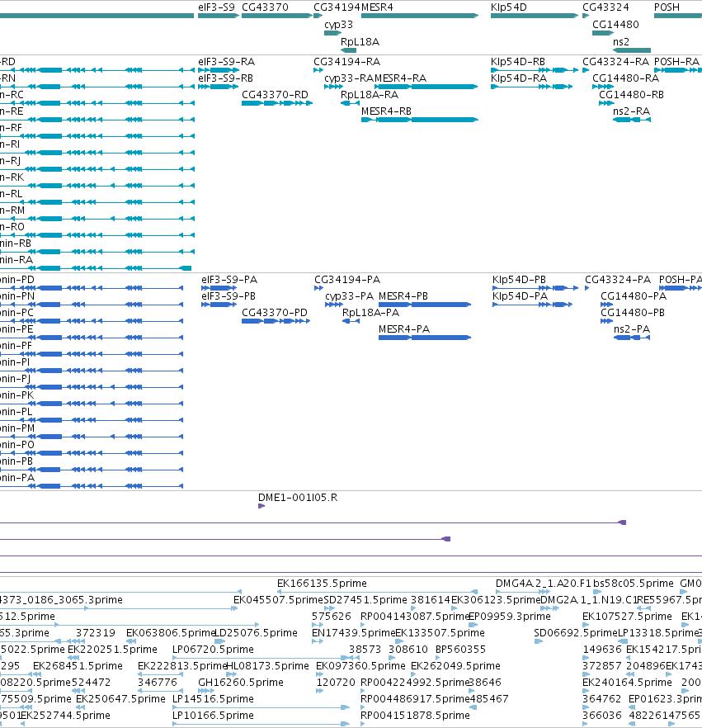Select the LP10166.5prime EST label
Image resolution: width=702 pixels, height=728 pixels.
point(214,716)
